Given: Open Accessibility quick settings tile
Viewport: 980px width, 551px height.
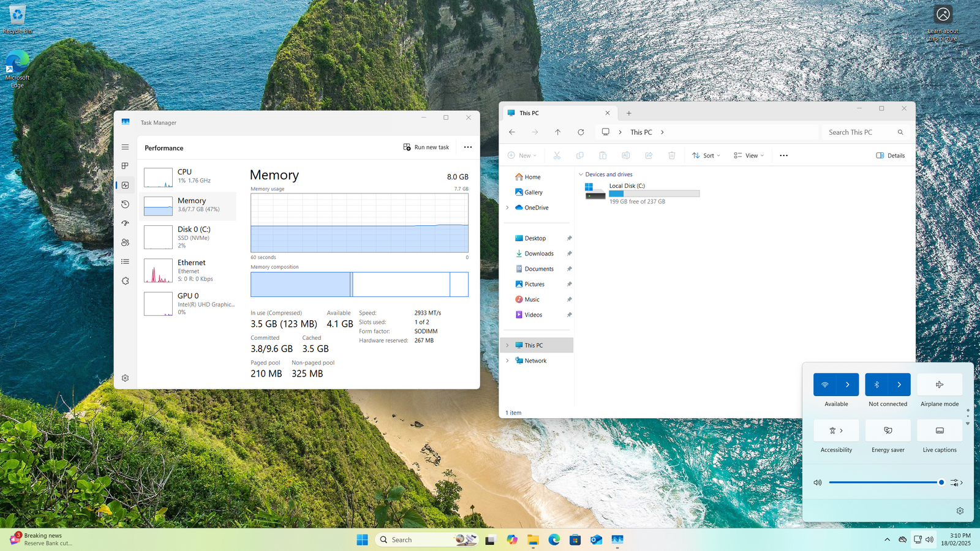Looking at the screenshot, I should pyautogui.click(x=836, y=430).
